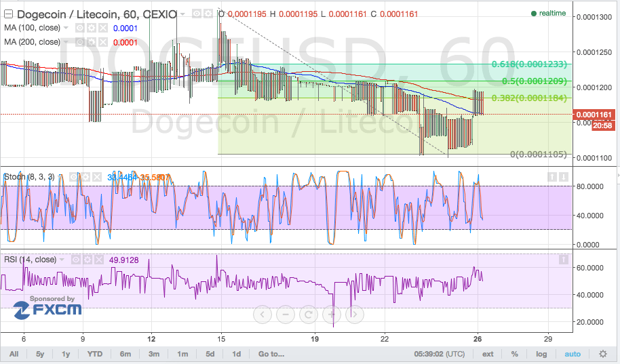Click the 05:39:02 (UTC) timezone clock
This screenshot has height=364, width=620.
pos(440,354)
